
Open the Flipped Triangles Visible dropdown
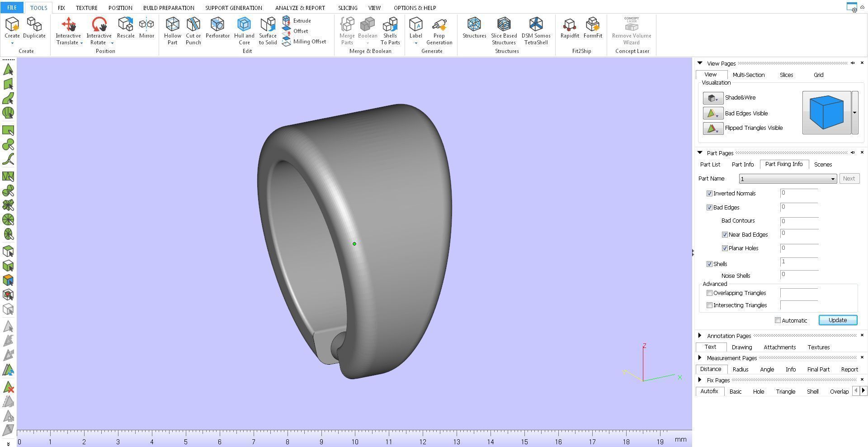tap(713, 128)
